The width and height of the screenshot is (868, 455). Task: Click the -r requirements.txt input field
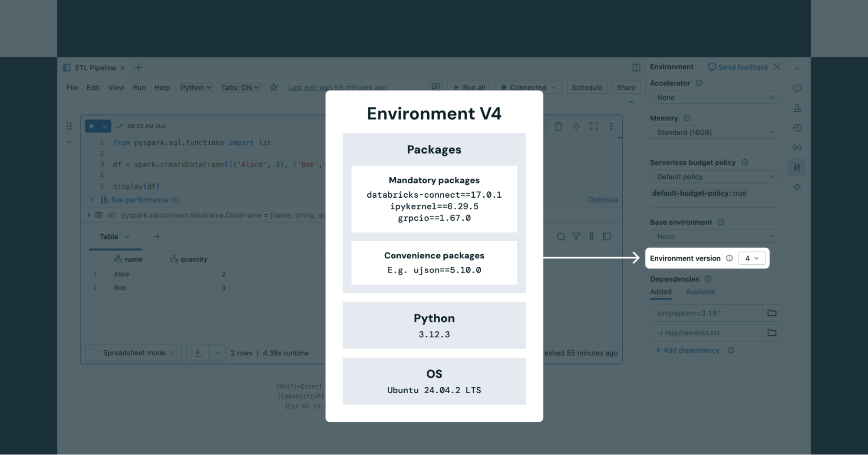coord(706,333)
